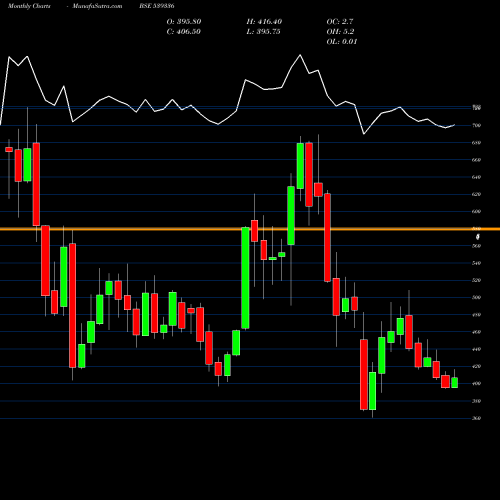Click the "OH: 5.2" reading
Viewport: 500px width, 500px height.
tap(340, 32)
